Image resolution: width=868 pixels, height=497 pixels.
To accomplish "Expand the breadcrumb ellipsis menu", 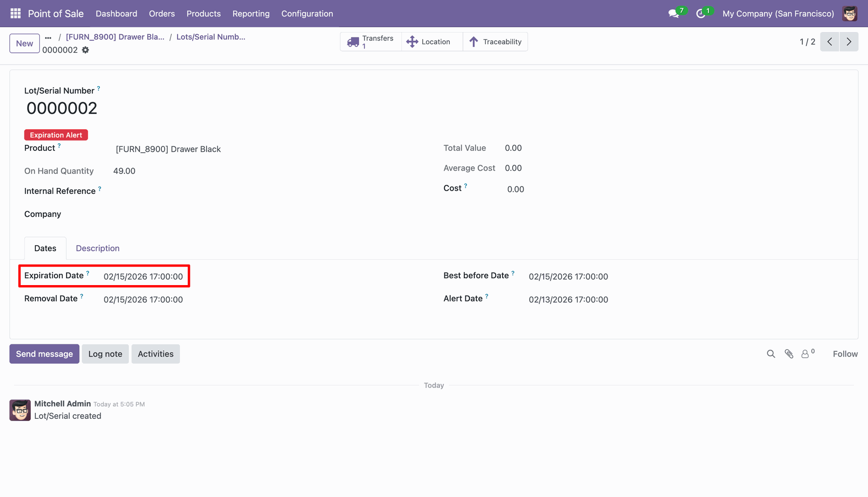I will coord(48,38).
